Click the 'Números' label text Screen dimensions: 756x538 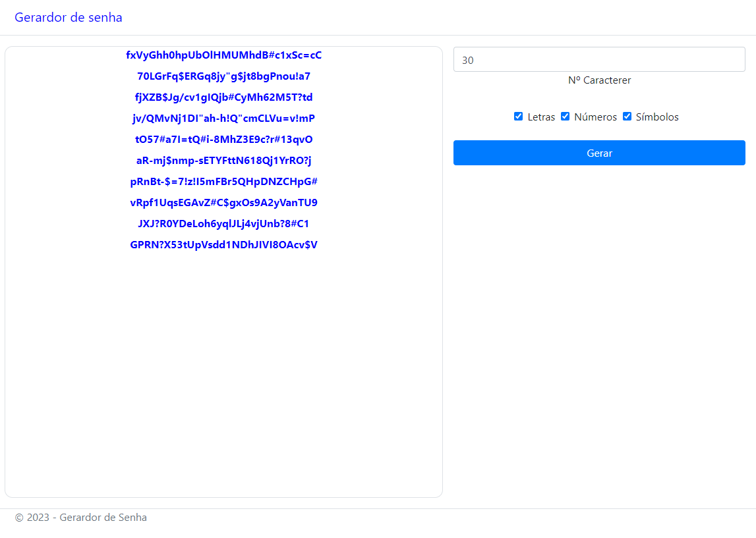595,117
